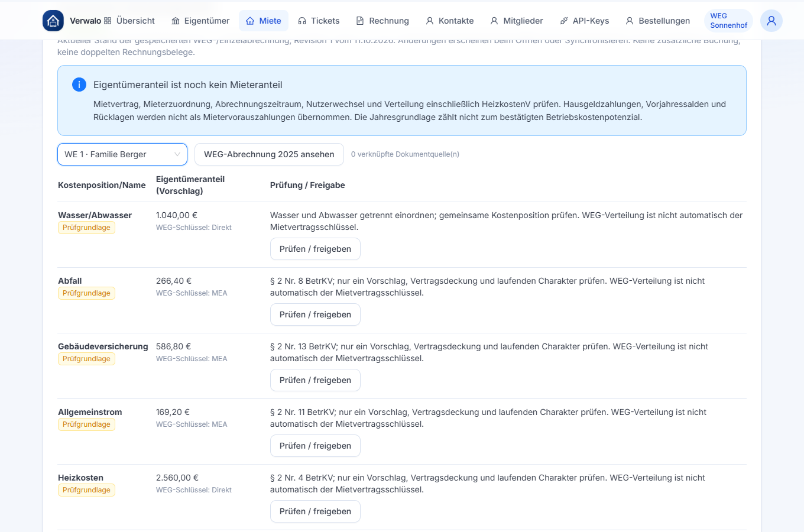The image size is (804, 532).
Task: Click the API-Keys icon
Action: 564,21
